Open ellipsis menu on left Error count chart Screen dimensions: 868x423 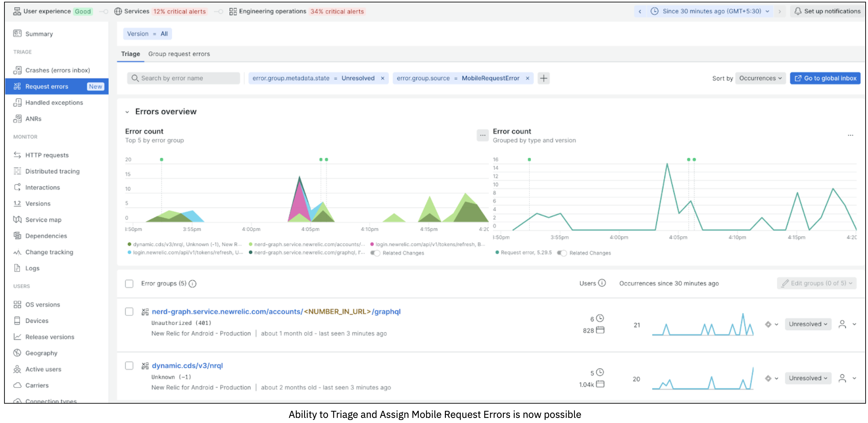tap(482, 135)
